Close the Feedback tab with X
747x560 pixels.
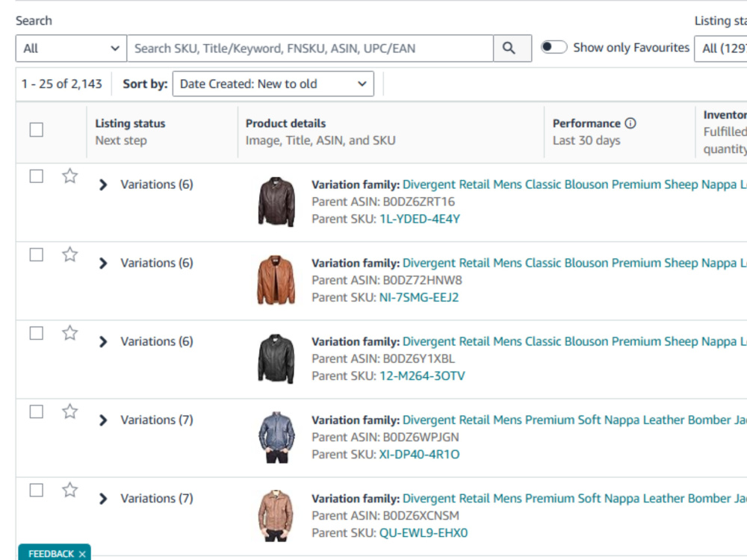82,554
